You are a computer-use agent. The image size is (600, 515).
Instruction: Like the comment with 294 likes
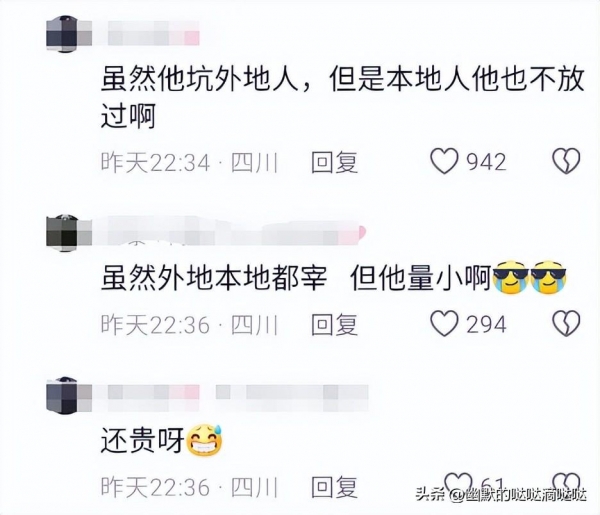(x=444, y=324)
